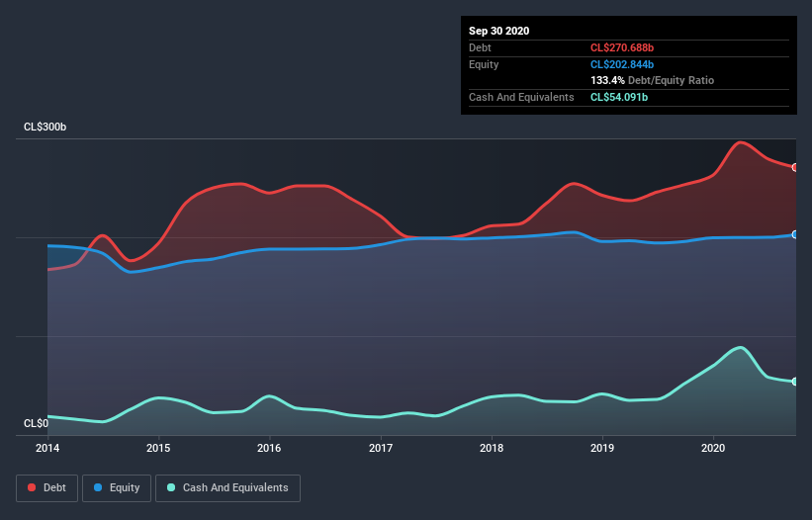Click the Debt label in tooltip

pos(480,48)
